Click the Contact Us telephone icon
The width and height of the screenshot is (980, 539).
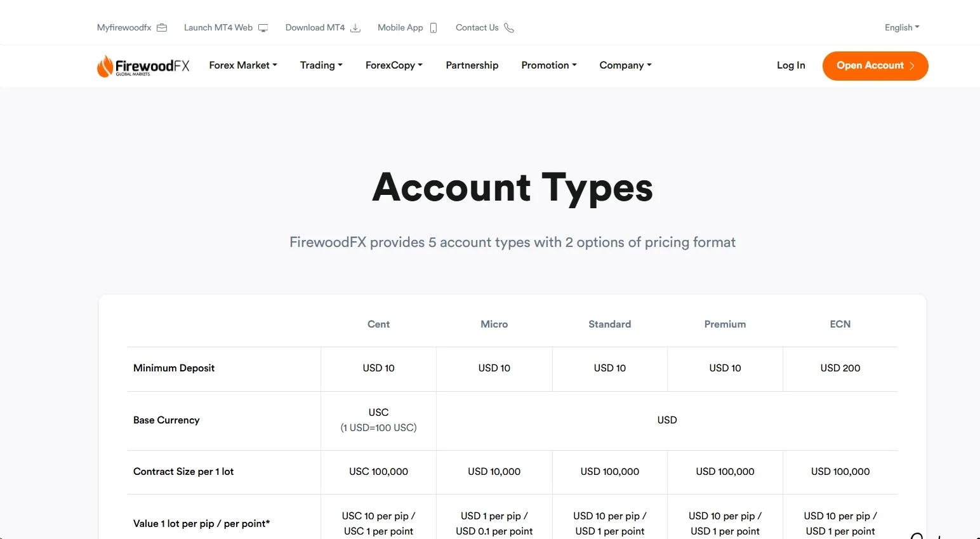tap(509, 28)
